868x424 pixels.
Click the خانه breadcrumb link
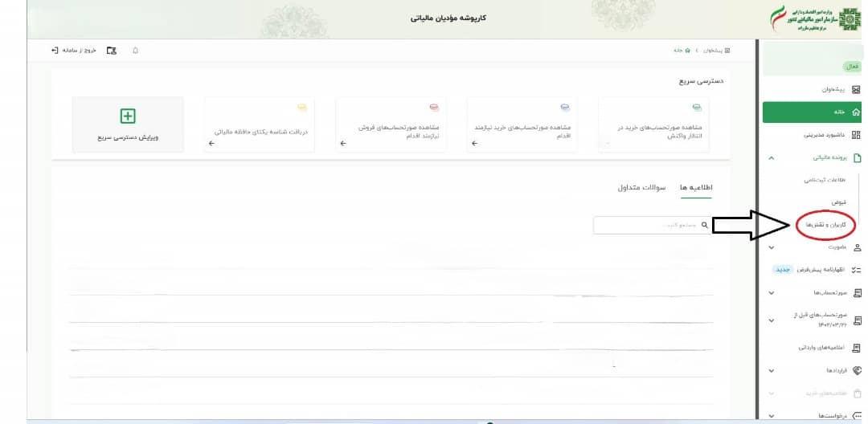[682, 51]
